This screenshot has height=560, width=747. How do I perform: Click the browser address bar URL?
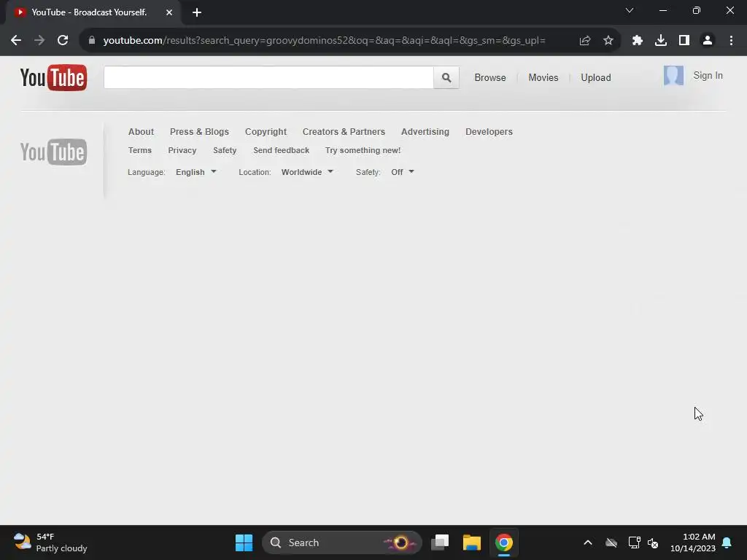tap(324, 41)
